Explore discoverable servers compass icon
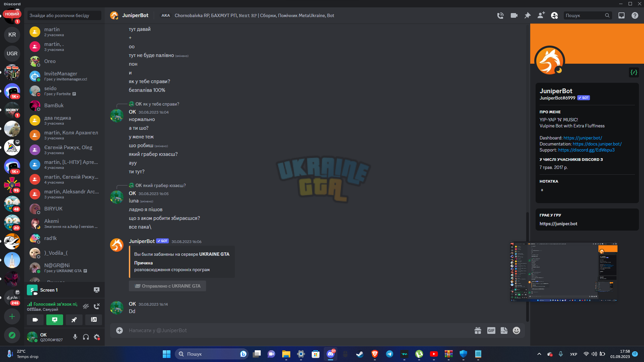The height and width of the screenshot is (362, 644). 12,335
